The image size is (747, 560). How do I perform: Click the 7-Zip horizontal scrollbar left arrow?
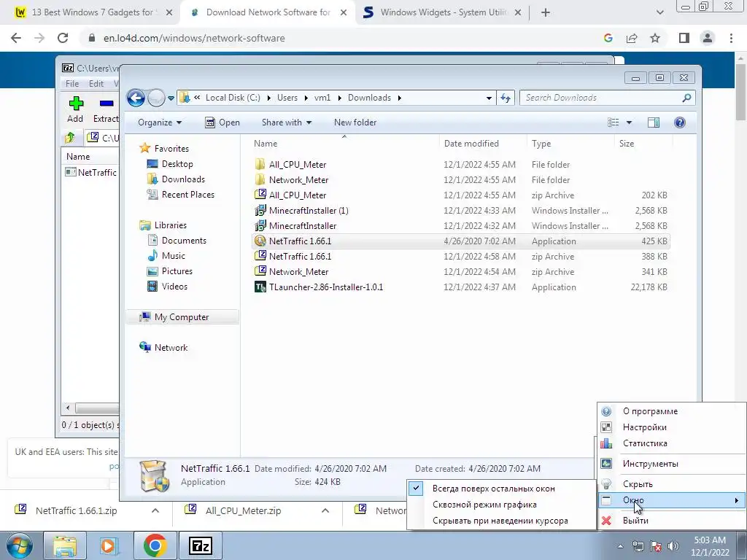(x=68, y=408)
